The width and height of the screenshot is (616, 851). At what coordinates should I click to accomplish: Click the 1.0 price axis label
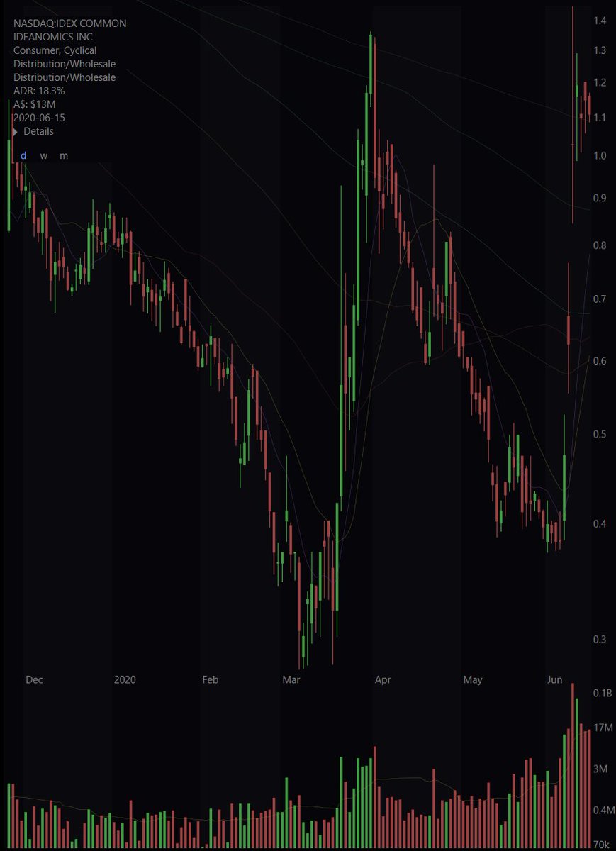[x=600, y=156]
